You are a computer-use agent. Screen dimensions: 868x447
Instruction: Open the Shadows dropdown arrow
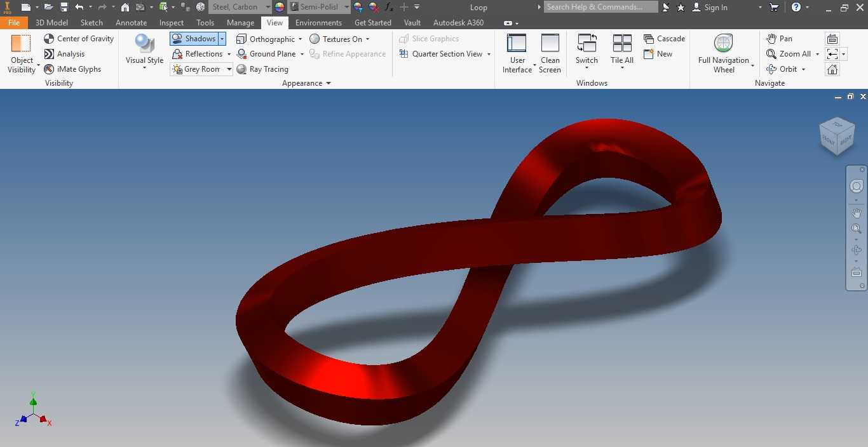click(222, 39)
